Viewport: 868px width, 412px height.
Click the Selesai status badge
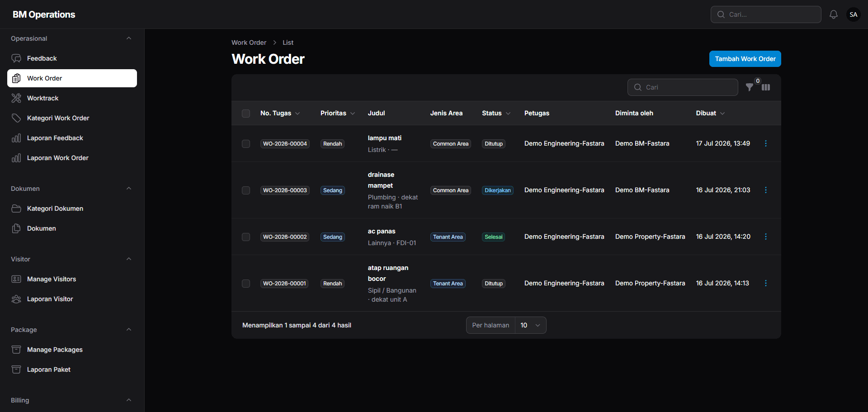coord(493,237)
